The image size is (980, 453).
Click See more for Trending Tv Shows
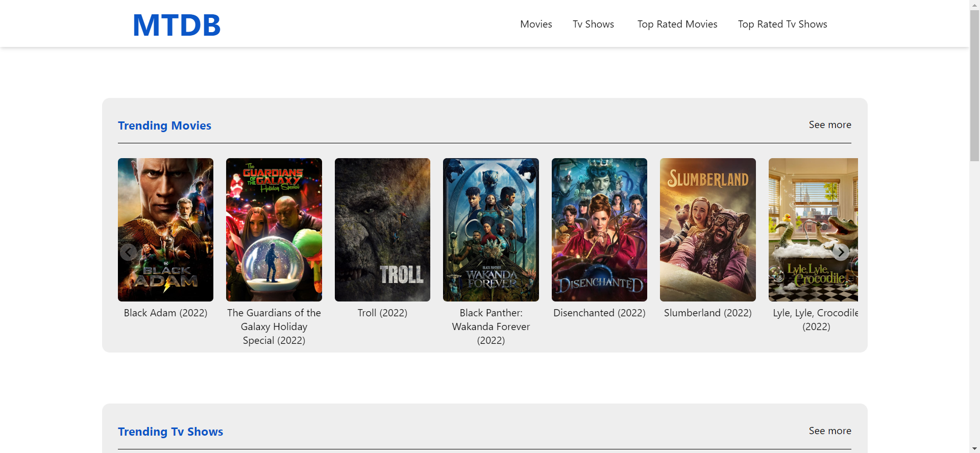click(829, 431)
